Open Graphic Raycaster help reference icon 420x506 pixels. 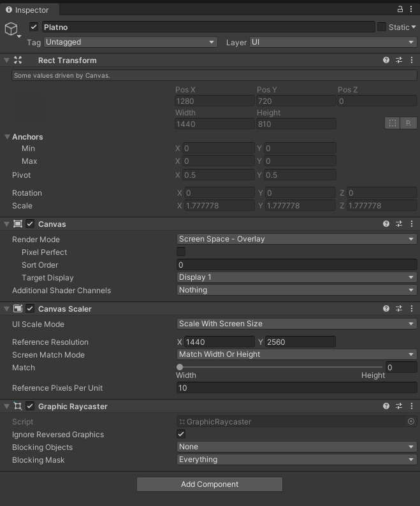(386, 407)
